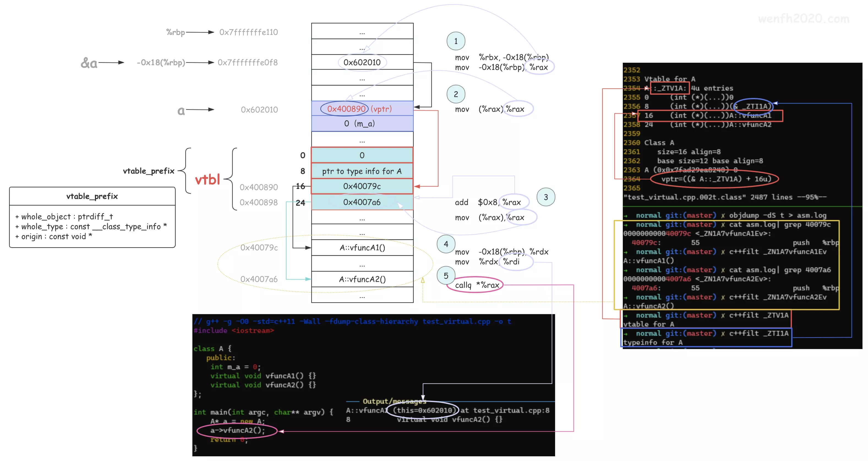868x461 pixels.
Task: Select the 0x602010 stack memory cell
Action: point(362,62)
